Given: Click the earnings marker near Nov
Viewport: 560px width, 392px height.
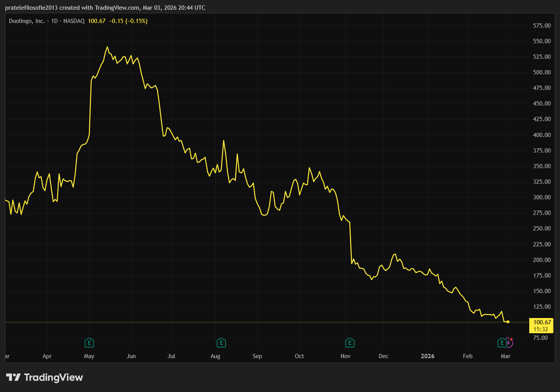Looking at the screenshot, I should (350, 343).
